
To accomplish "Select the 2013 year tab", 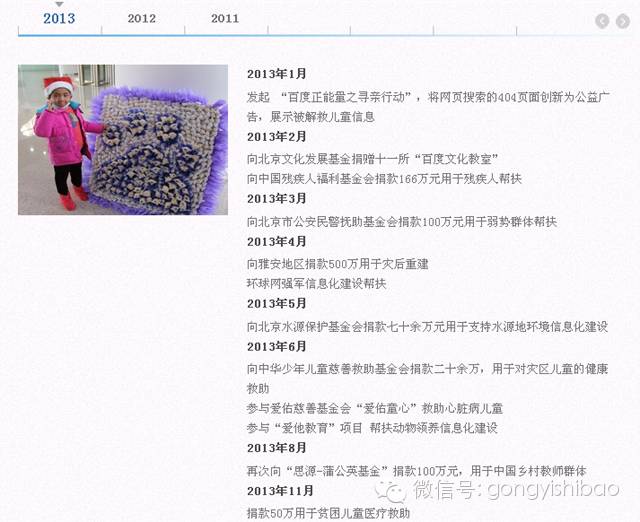I will (59, 18).
